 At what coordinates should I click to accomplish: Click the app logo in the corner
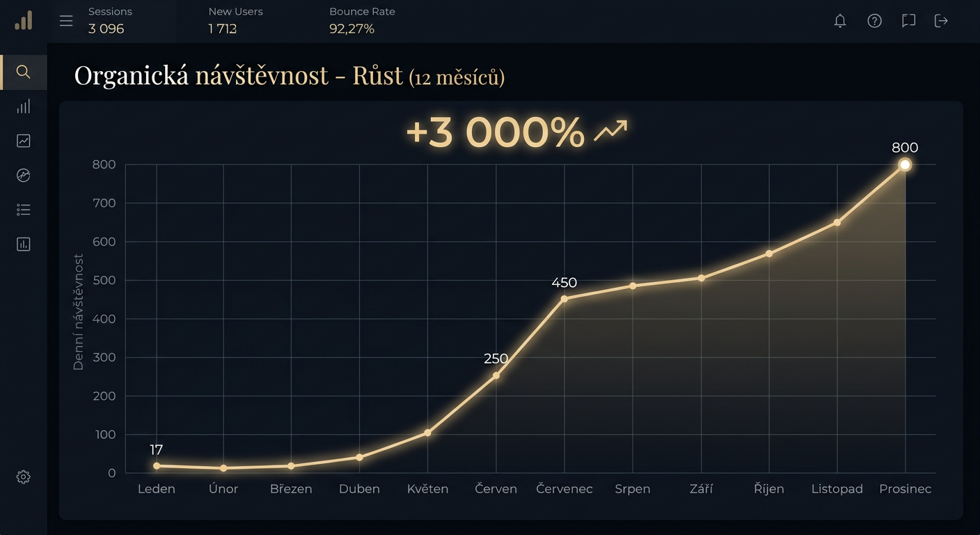pyautogui.click(x=23, y=21)
